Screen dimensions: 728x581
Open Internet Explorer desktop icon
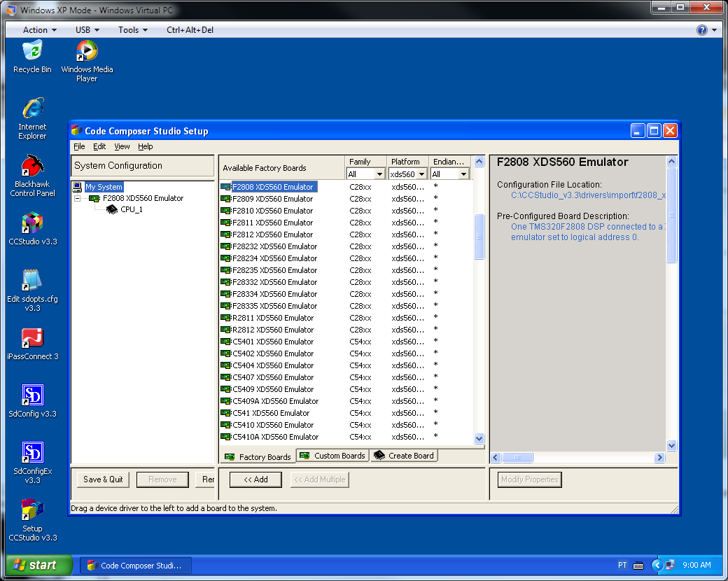coord(32,118)
